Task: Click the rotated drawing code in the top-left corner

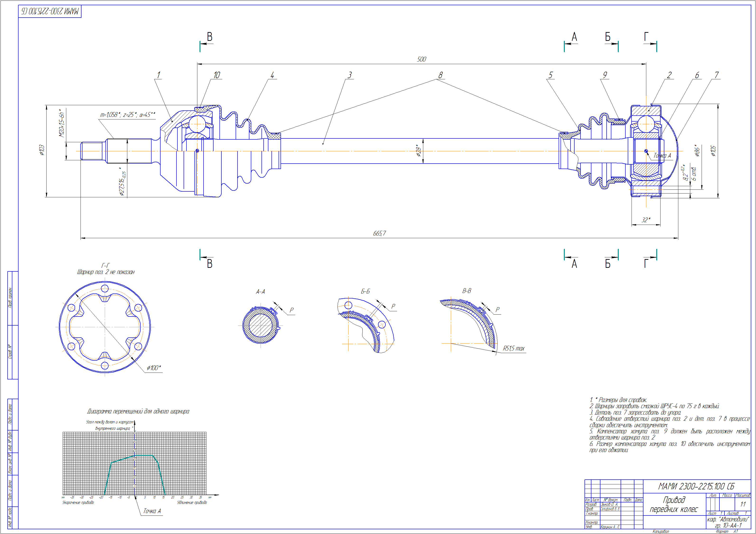Action: [50, 11]
